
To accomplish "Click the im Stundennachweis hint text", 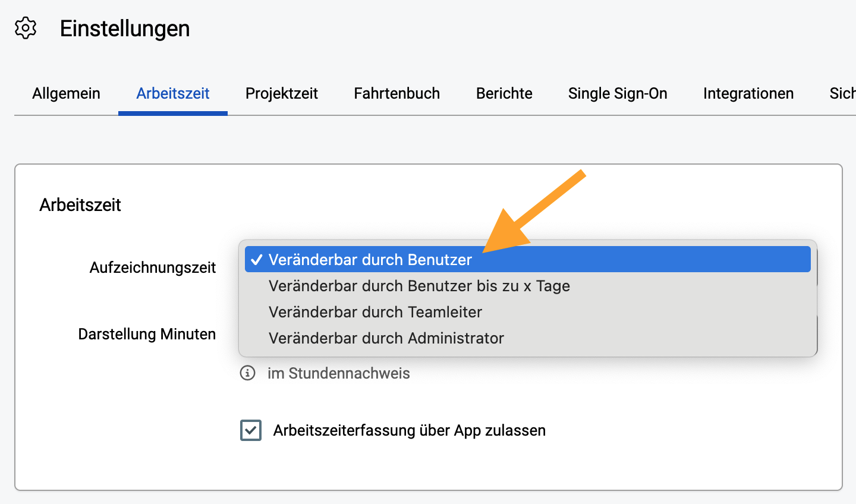I will click(339, 373).
